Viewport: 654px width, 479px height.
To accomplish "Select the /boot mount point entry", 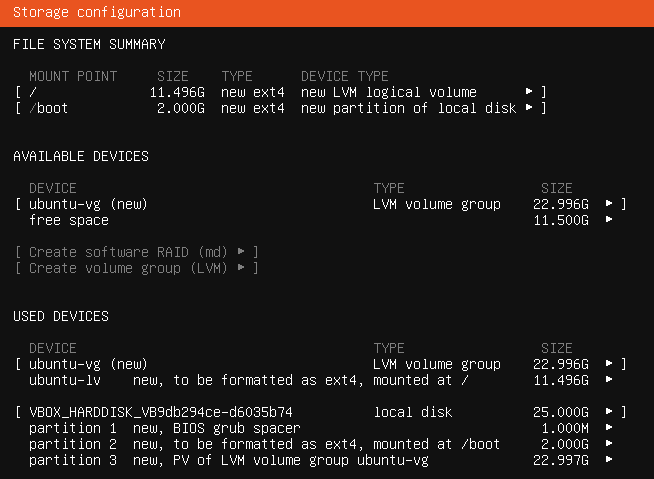I will [x=281, y=108].
